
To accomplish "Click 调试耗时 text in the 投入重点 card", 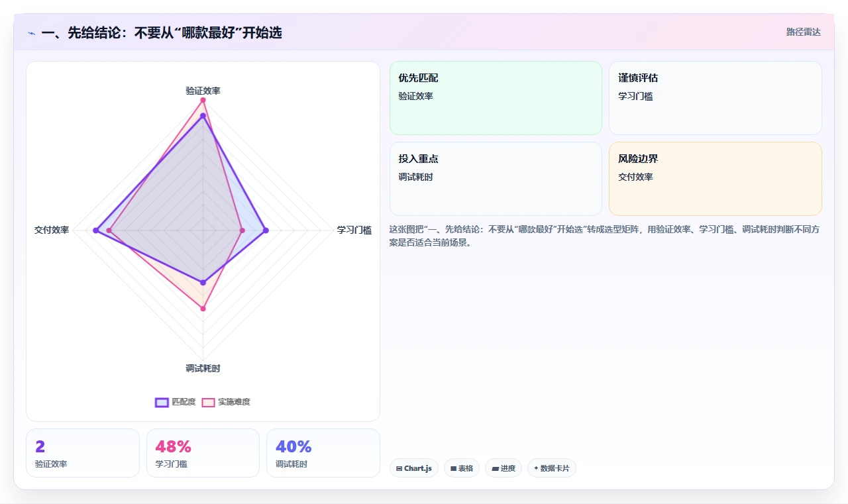I will click(415, 177).
